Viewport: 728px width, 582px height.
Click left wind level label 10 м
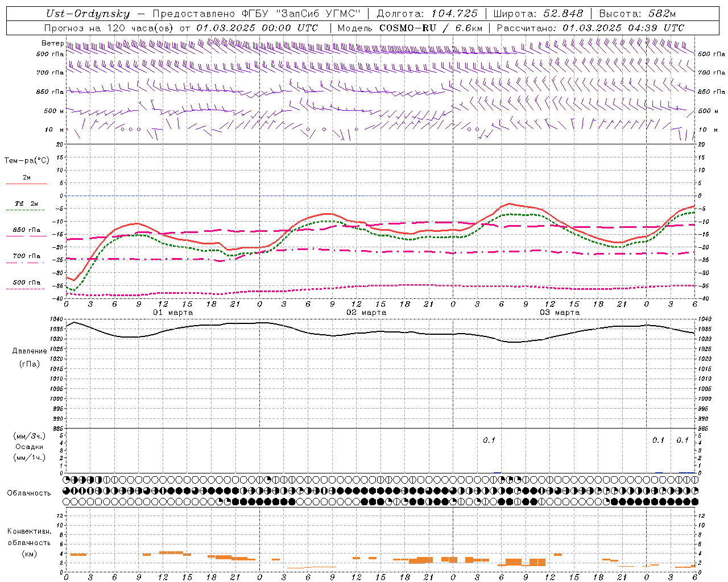click(54, 130)
